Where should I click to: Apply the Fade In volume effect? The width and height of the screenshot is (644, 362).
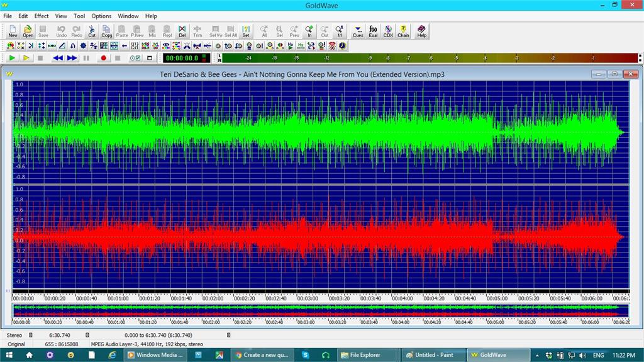point(228,46)
